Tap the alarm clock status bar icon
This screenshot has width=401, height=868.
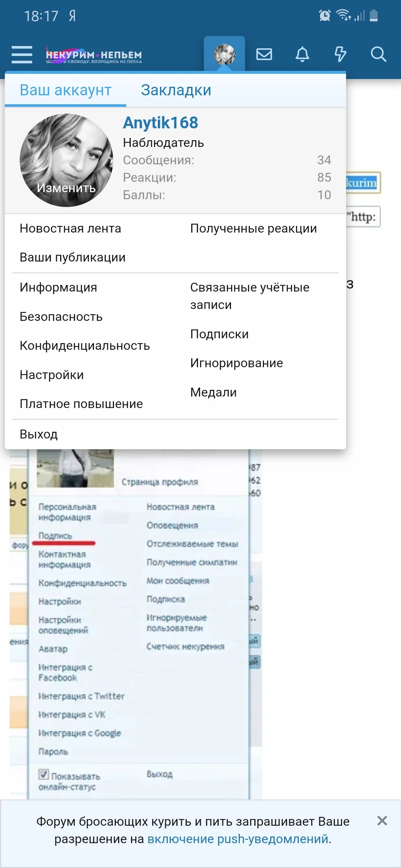pyautogui.click(x=325, y=16)
